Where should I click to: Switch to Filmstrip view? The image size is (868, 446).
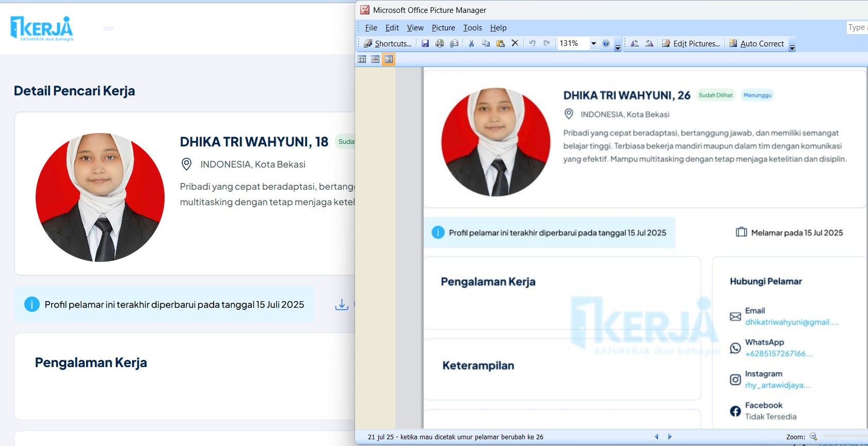tap(375, 59)
